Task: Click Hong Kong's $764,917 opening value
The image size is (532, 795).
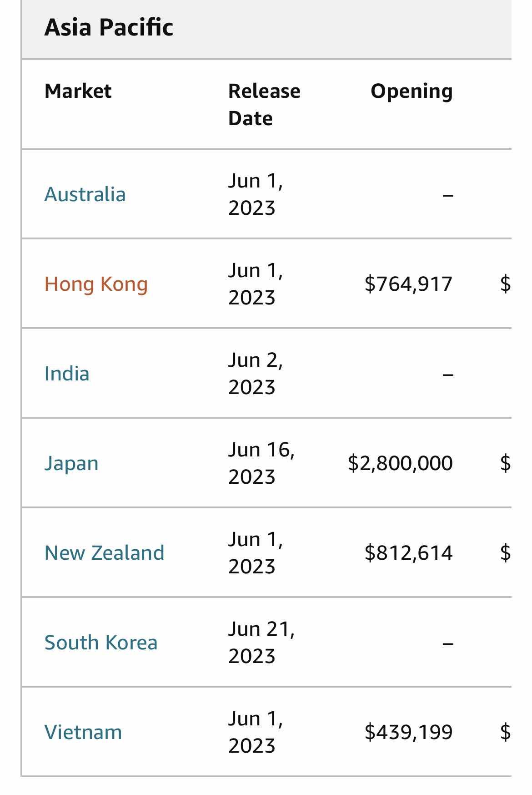Action: [408, 284]
